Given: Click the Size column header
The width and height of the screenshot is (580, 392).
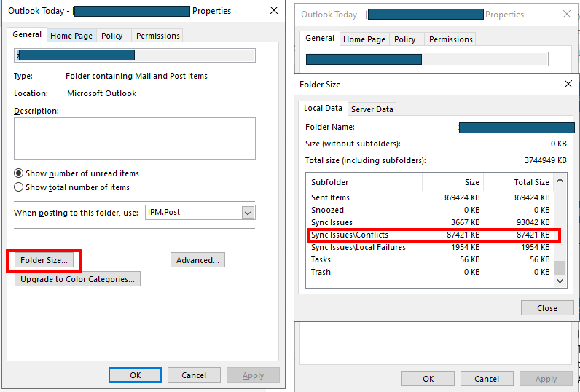Looking at the screenshot, I should point(452,182).
